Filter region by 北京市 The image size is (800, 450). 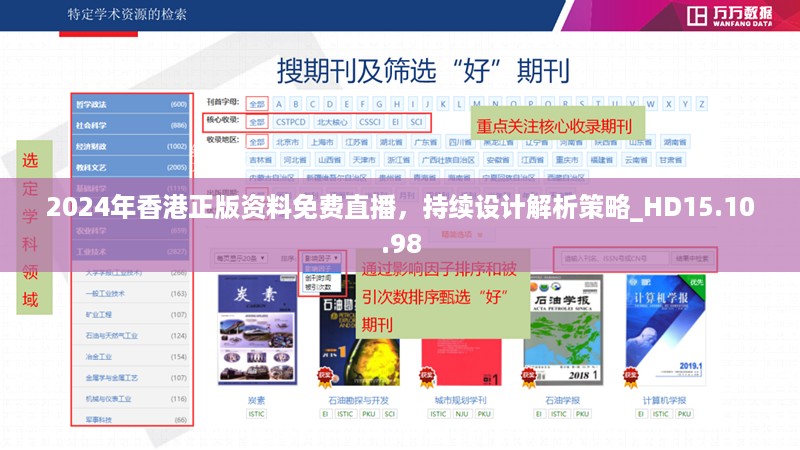click(x=288, y=142)
